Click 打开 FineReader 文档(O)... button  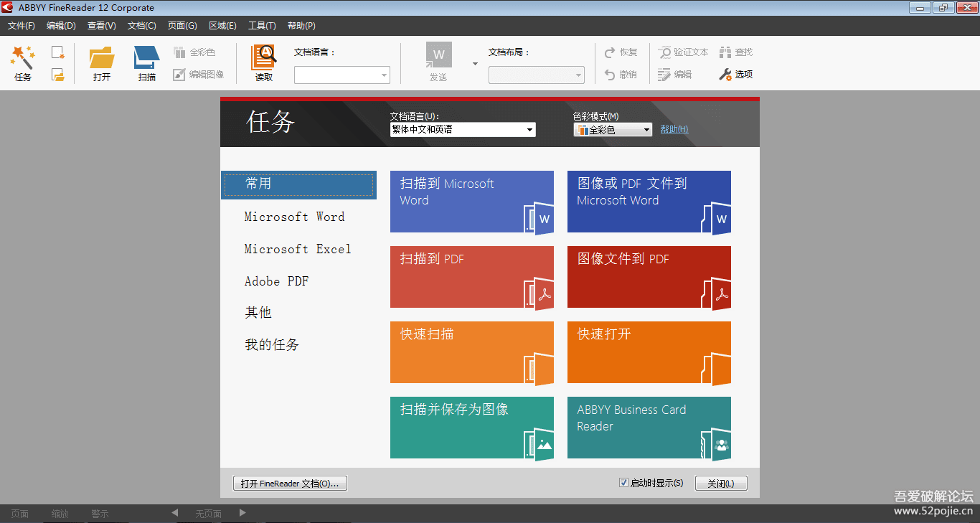pyautogui.click(x=290, y=484)
